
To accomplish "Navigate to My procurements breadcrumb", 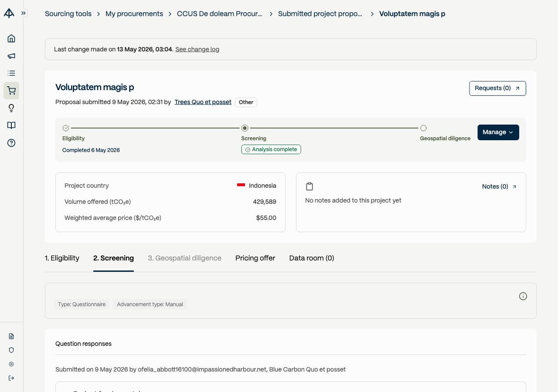I will tap(134, 14).
